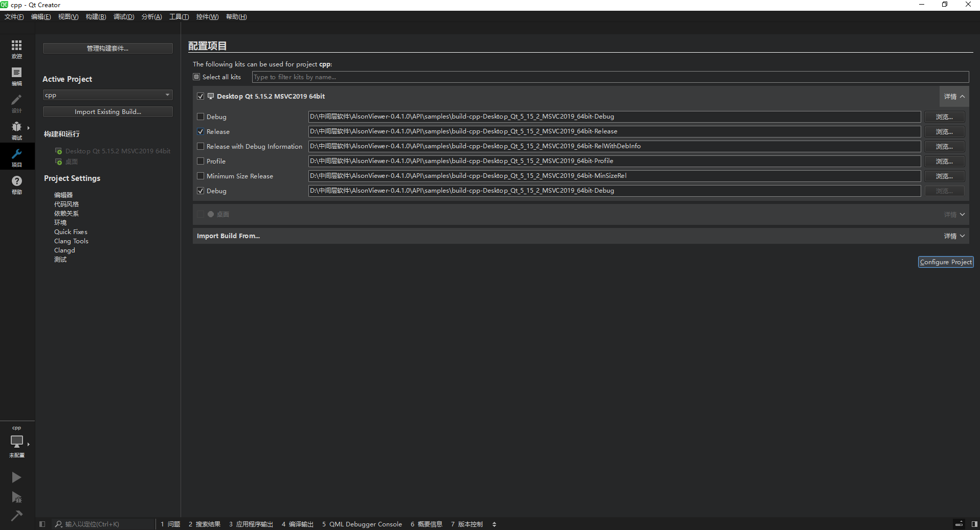Viewport: 980px width, 530px height.
Task: Collapse Desktop Qt 5.15.2 kit details
Action: [954, 97]
